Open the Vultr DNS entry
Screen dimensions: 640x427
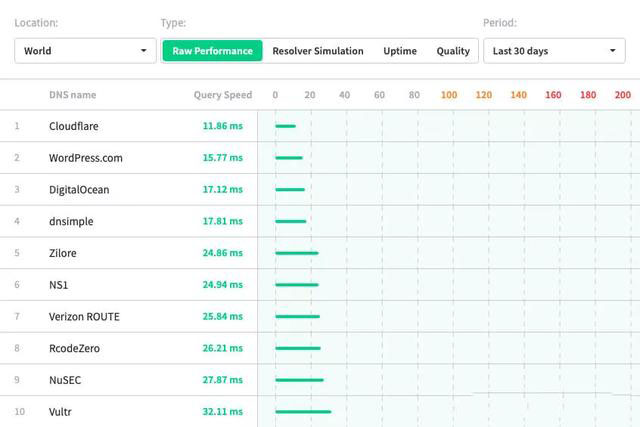60,412
